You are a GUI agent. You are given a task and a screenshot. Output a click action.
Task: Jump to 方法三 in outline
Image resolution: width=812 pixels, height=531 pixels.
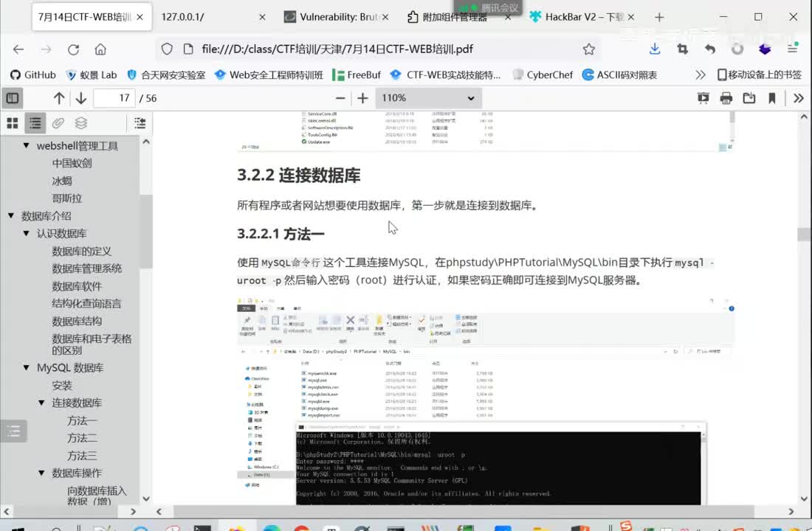[x=83, y=456]
